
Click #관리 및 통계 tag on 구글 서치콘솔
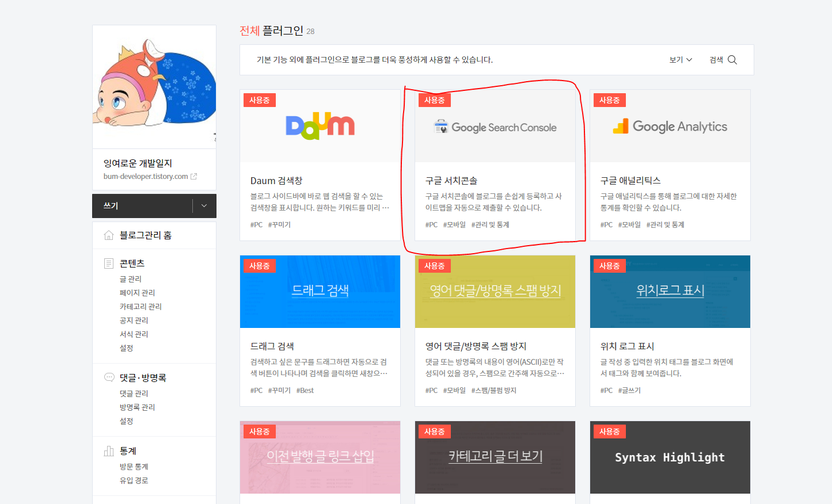click(x=491, y=225)
